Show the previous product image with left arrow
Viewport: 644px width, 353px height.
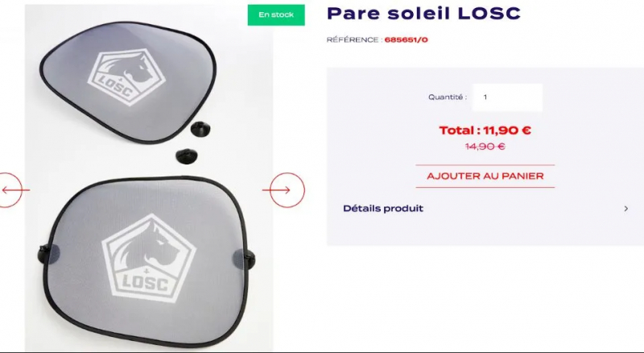click(10, 190)
